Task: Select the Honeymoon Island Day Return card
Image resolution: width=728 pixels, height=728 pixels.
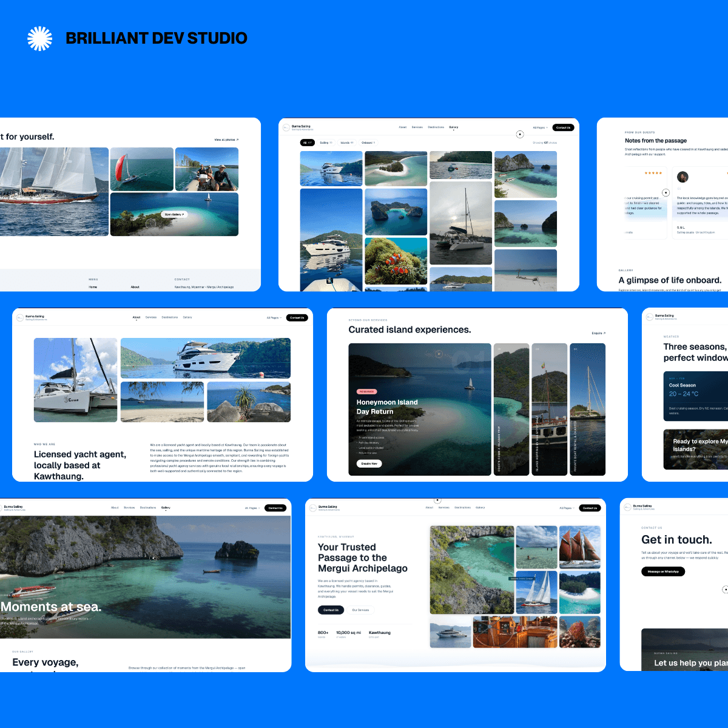Action: coord(420,409)
